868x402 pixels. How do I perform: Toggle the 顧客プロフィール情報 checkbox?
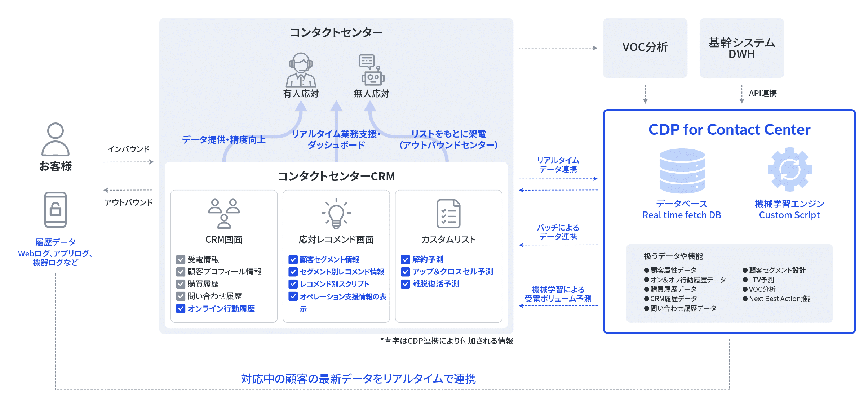pyautogui.click(x=181, y=272)
